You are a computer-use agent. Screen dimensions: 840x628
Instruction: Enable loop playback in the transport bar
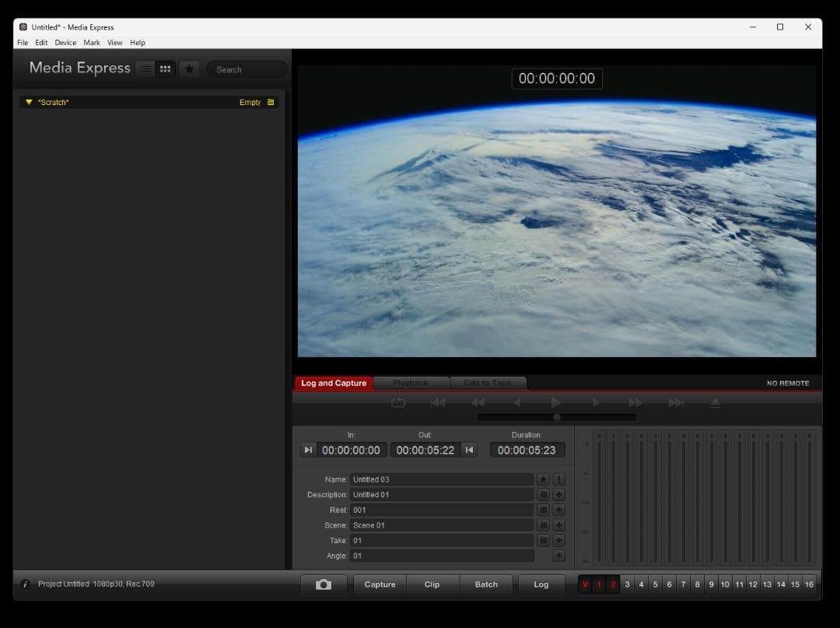coord(398,402)
